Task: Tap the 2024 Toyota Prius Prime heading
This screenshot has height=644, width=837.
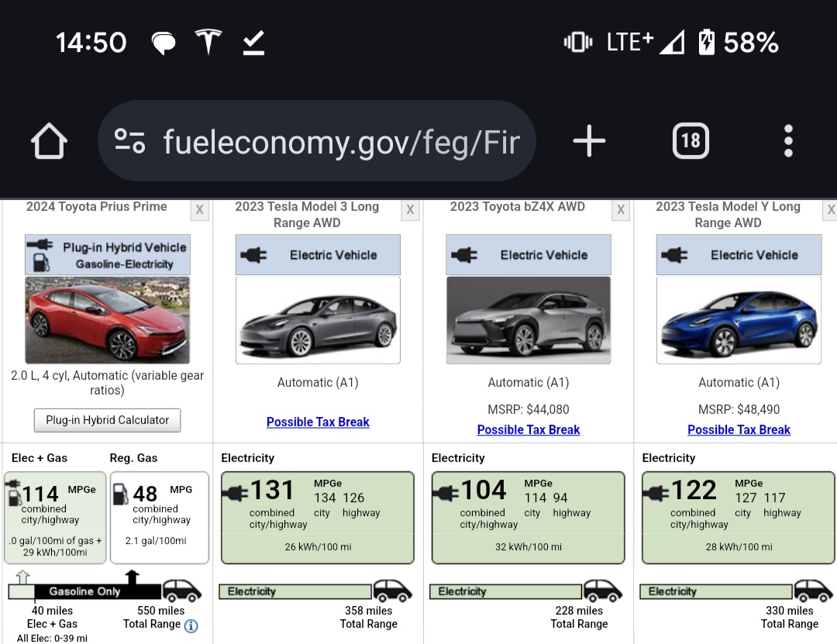Action: point(97,207)
